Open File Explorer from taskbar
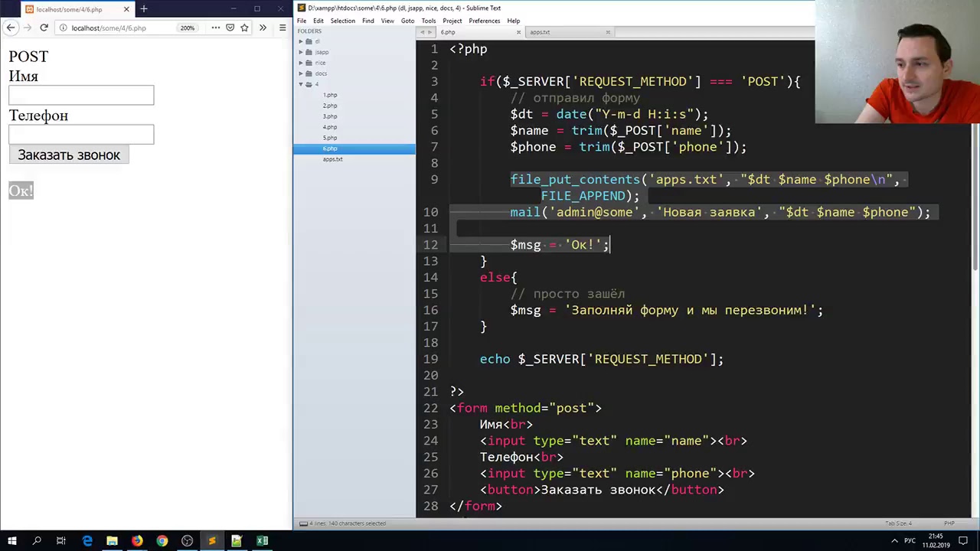 coord(112,541)
